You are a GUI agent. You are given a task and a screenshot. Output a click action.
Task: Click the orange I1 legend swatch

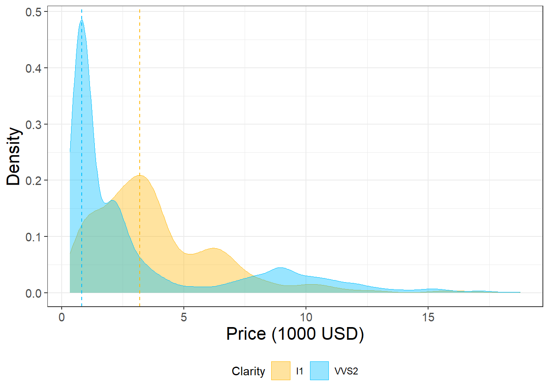[281, 371]
